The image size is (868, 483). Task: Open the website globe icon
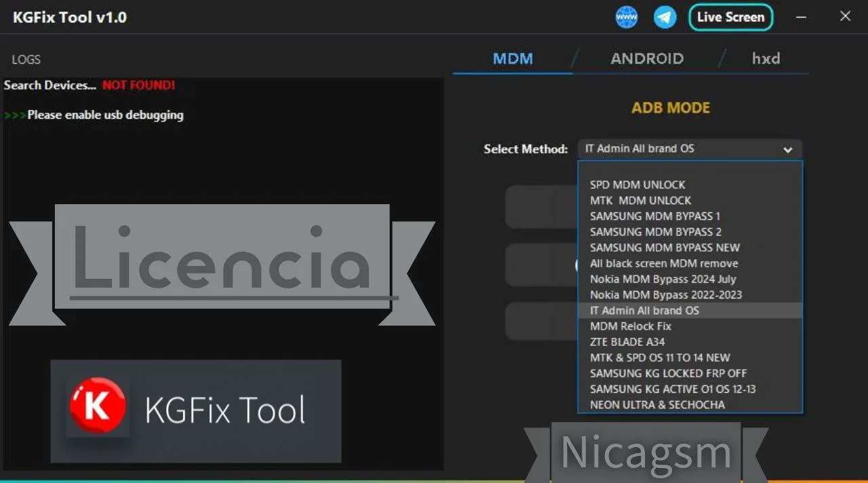click(x=627, y=17)
